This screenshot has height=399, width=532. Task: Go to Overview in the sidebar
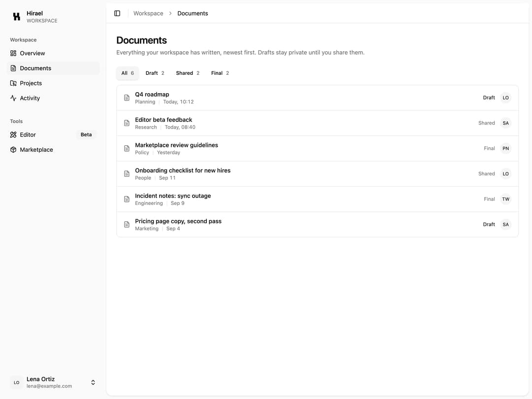click(x=53, y=53)
